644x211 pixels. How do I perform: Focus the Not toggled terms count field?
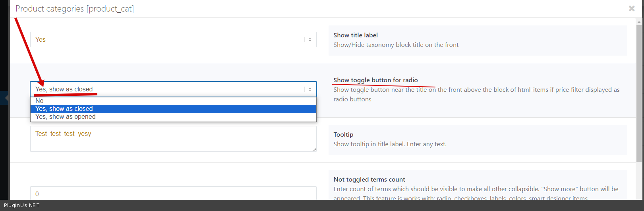173,194
